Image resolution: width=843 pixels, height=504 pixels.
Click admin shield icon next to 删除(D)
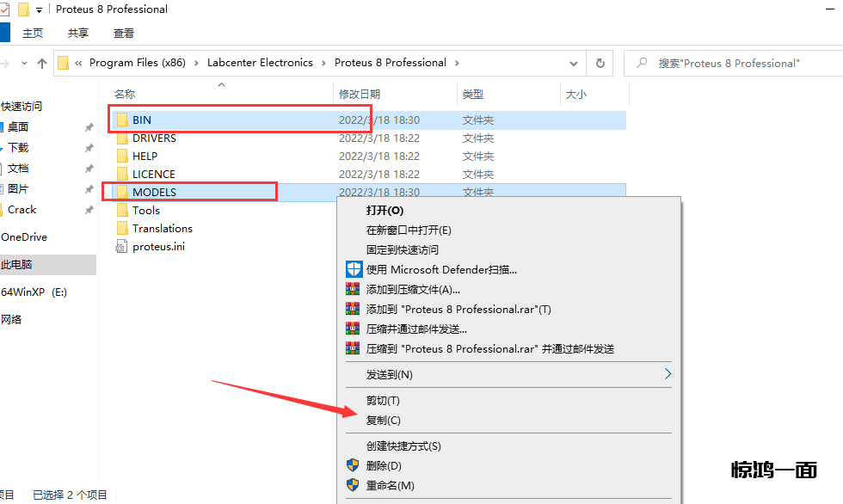pyautogui.click(x=353, y=465)
